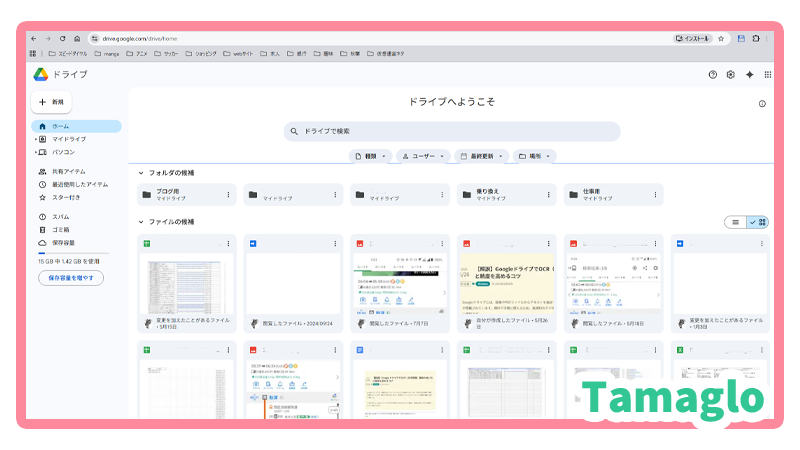Click the info details icon below header
800x450 pixels.
(x=762, y=103)
